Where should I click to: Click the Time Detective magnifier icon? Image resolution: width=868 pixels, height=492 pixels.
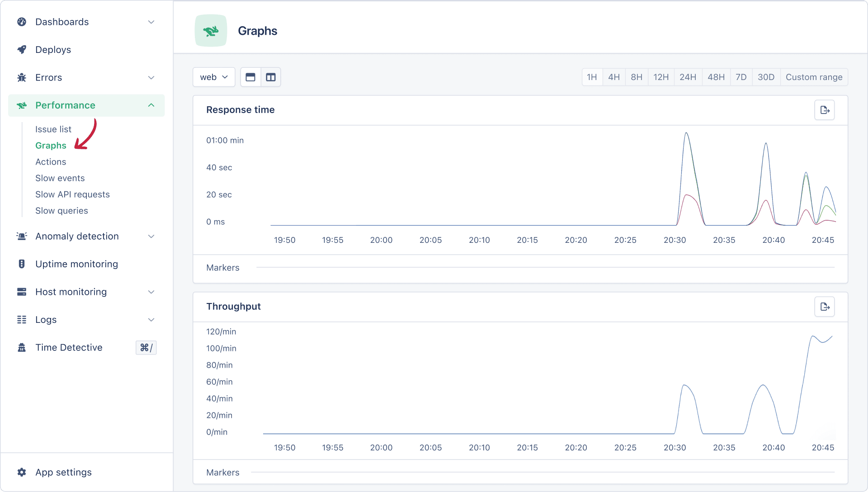click(21, 347)
